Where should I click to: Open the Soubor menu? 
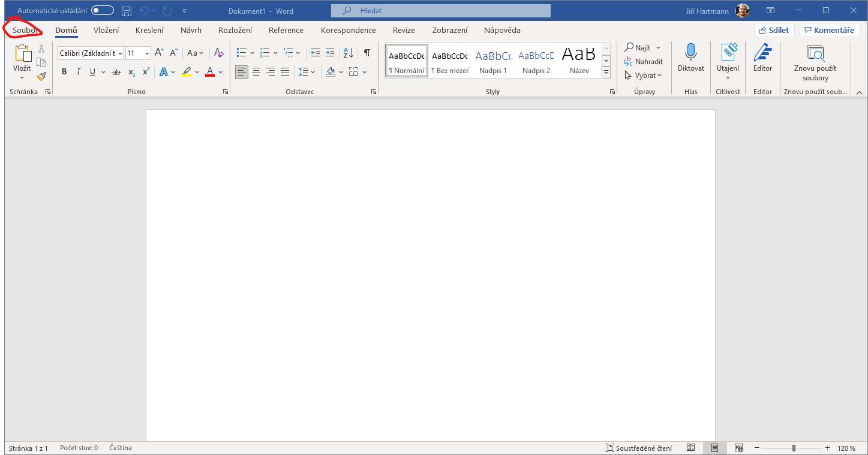point(25,30)
